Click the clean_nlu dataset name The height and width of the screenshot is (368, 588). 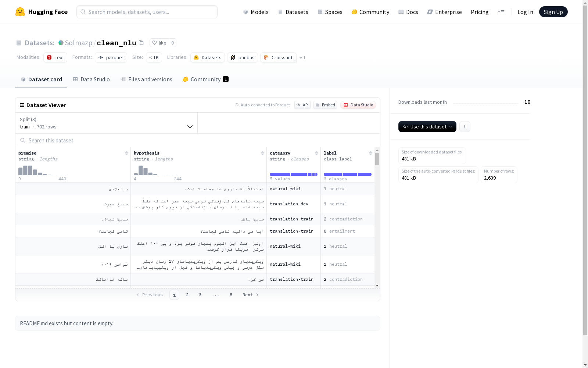tap(116, 43)
